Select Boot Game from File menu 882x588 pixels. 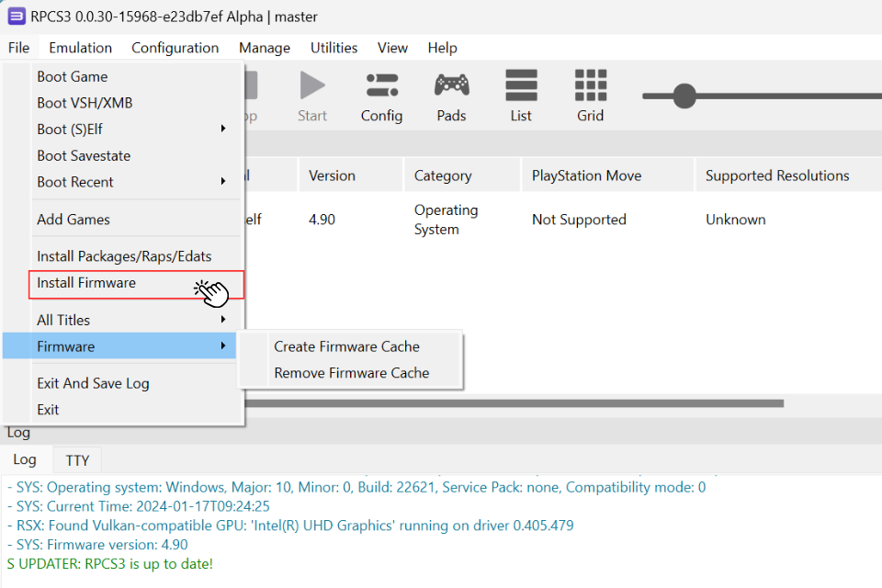coord(137,76)
